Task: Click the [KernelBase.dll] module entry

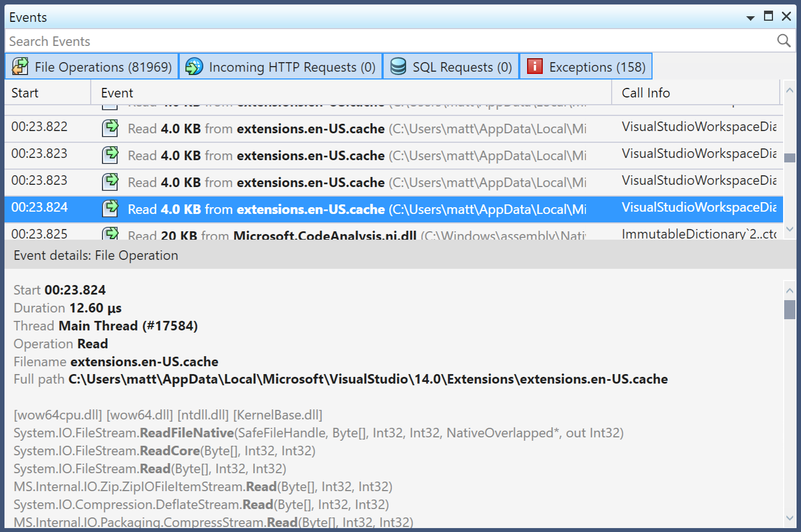Action: (278, 415)
